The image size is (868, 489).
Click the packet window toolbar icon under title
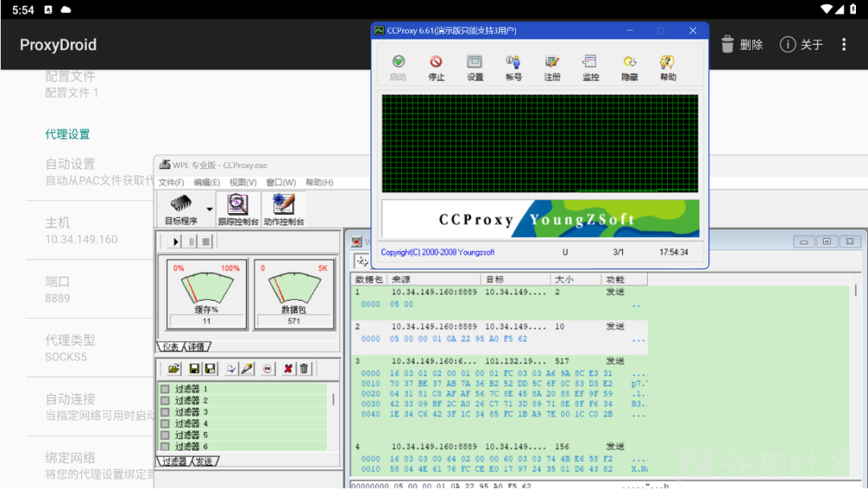pos(362,261)
